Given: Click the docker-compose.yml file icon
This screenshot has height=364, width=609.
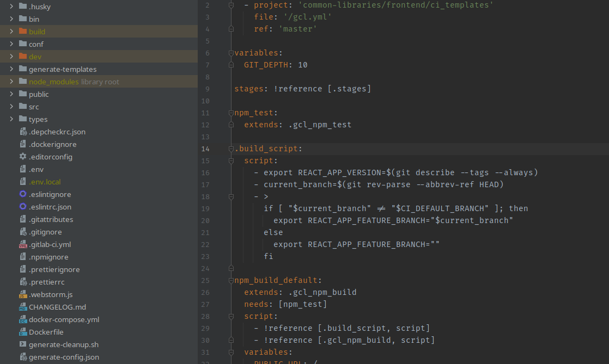Looking at the screenshot, I should [x=23, y=319].
